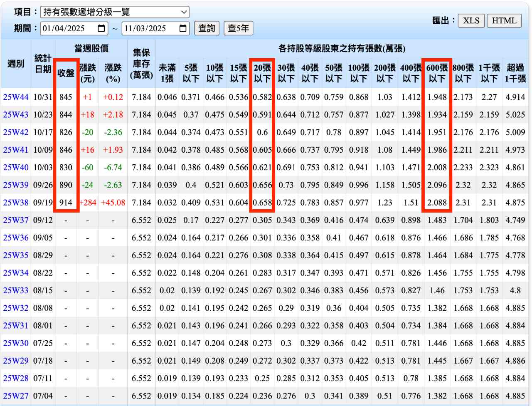Click the 600張以下 column header
532x406 pixels.
point(437,73)
